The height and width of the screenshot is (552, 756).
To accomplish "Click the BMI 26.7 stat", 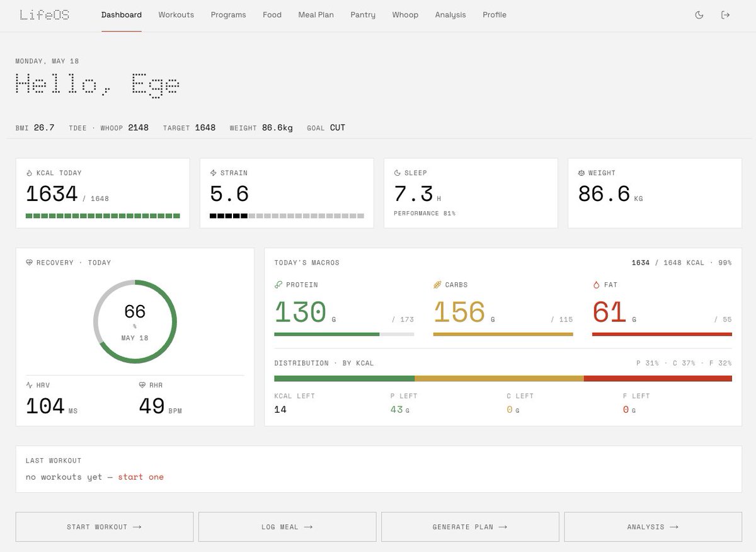I will point(35,128).
